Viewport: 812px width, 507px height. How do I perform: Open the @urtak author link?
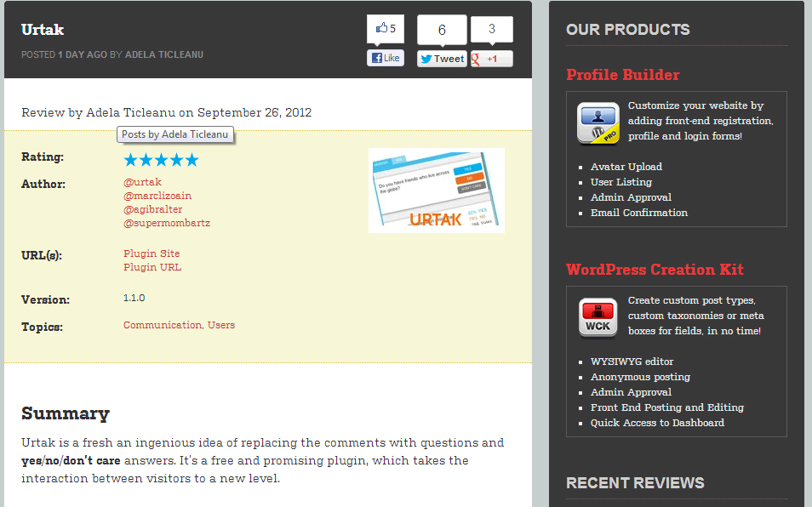[x=142, y=182]
